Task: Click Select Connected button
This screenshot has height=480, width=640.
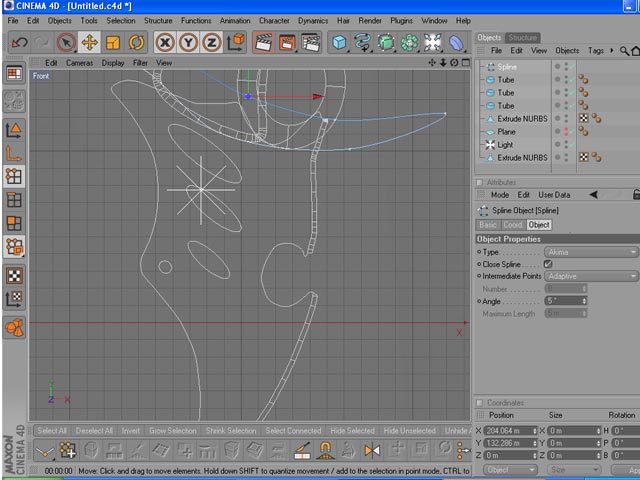Action: pyautogui.click(x=293, y=431)
